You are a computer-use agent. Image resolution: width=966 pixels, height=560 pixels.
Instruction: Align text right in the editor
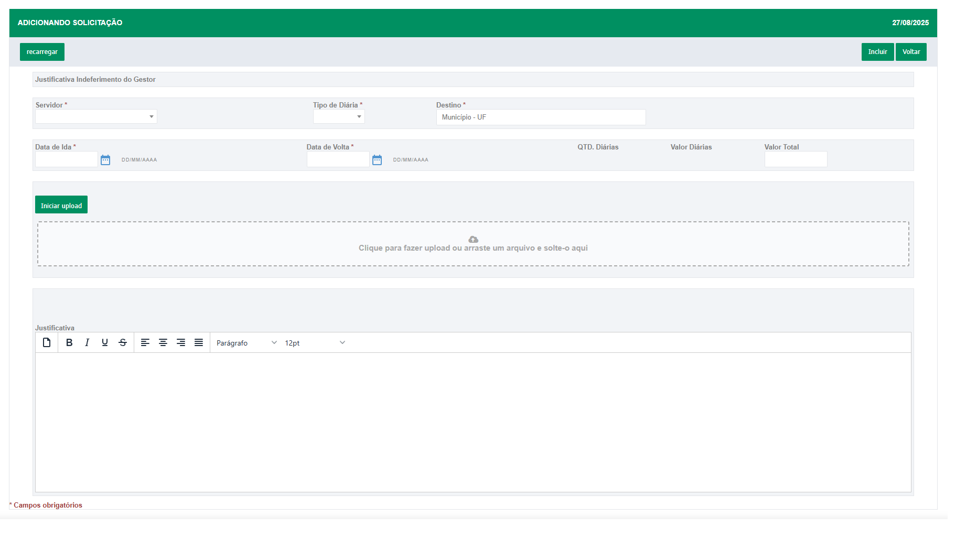pyautogui.click(x=181, y=342)
